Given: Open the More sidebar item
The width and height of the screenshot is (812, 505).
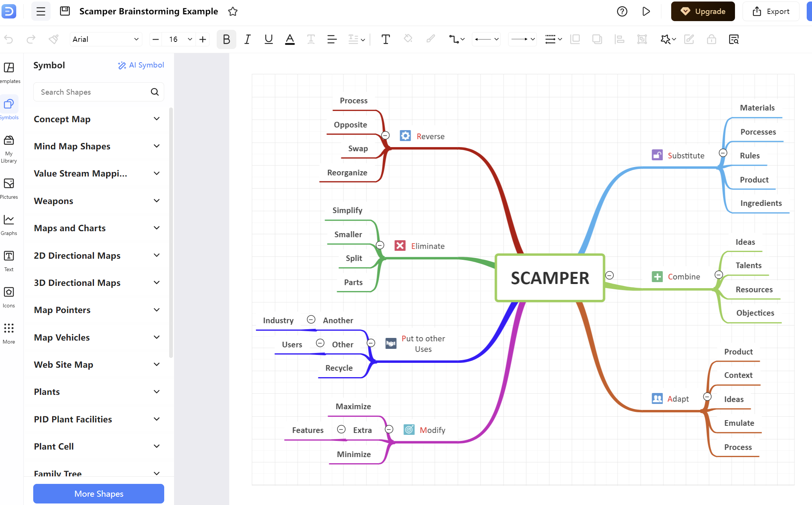Looking at the screenshot, I should [9, 333].
